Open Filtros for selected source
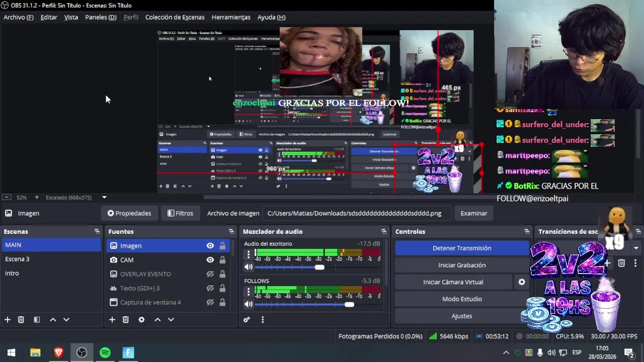The image size is (644, 362). (x=180, y=213)
